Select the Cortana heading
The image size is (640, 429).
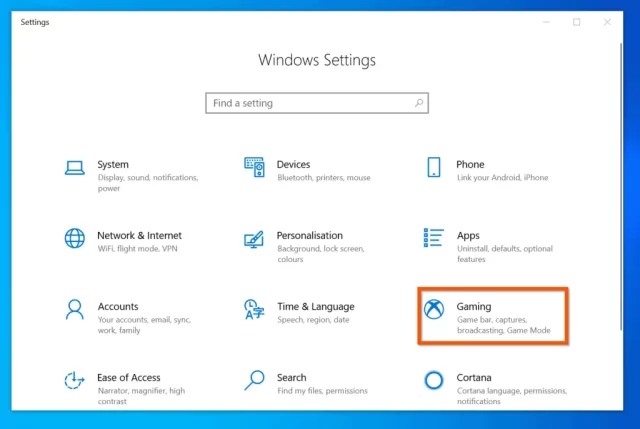click(474, 378)
